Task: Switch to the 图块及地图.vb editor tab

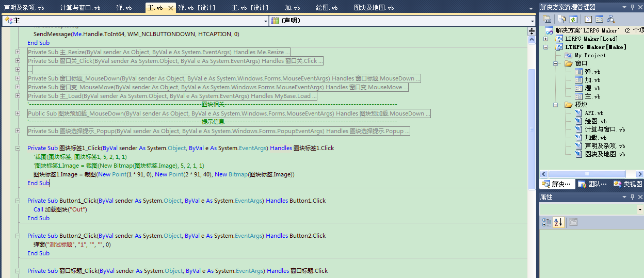Action: tap(374, 8)
